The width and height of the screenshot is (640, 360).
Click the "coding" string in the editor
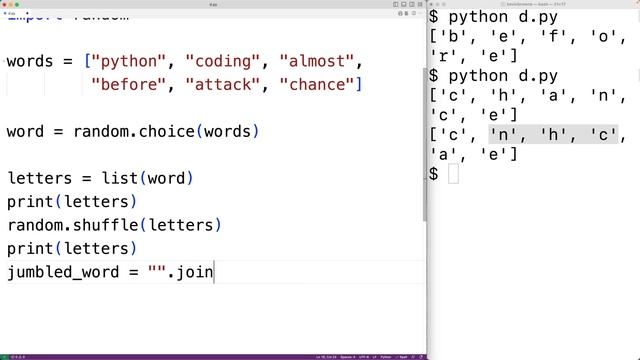(x=222, y=61)
